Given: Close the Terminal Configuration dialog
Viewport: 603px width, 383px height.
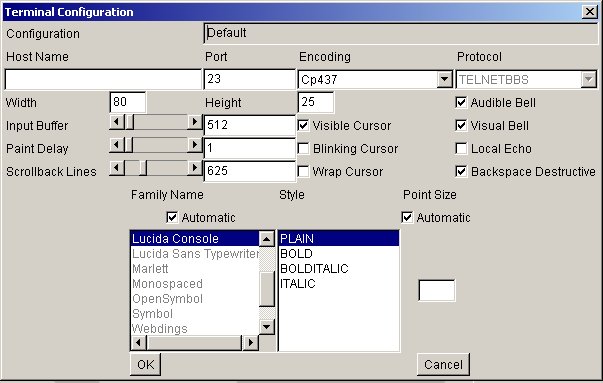Looking at the screenshot, I should (590, 12).
